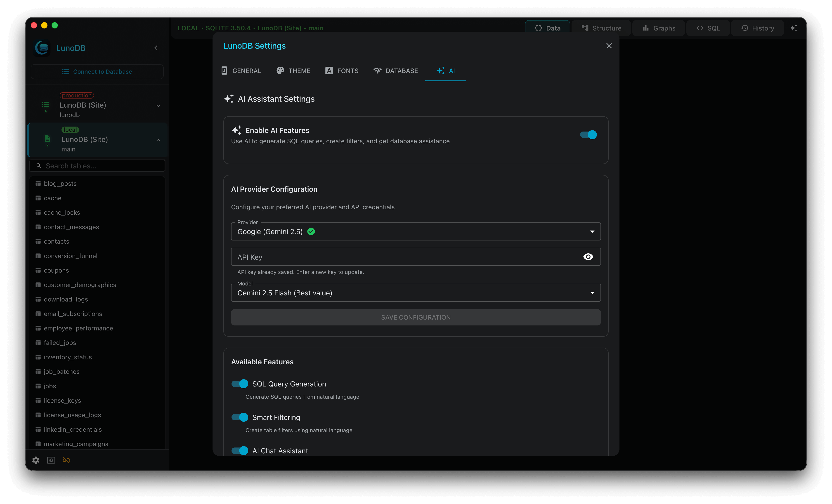The image size is (832, 504).
Task: Open the Model dropdown
Action: (x=416, y=293)
